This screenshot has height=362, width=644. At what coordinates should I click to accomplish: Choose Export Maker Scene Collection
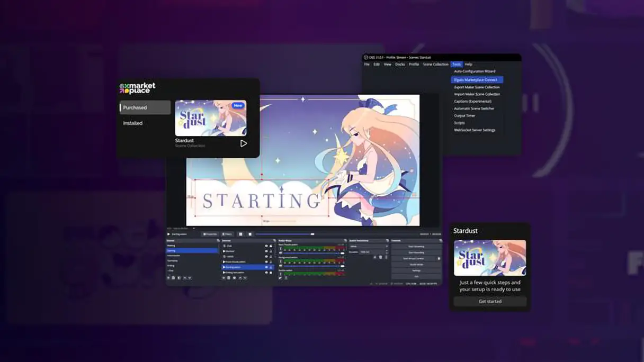click(x=477, y=87)
